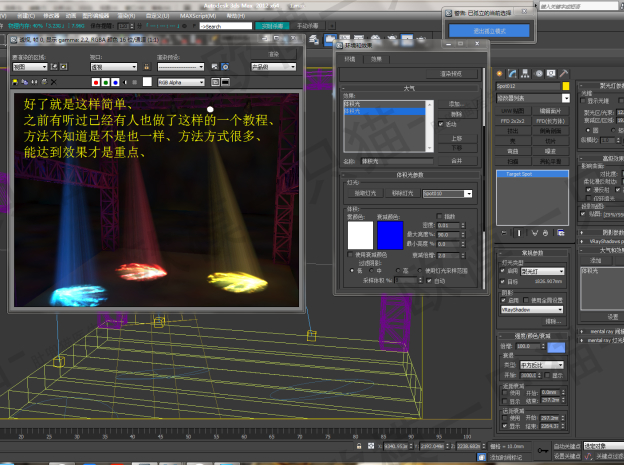This screenshot has height=465, width=624.
Task: Enable the Exponential checkbox in volume settings
Action: [x=439, y=217]
